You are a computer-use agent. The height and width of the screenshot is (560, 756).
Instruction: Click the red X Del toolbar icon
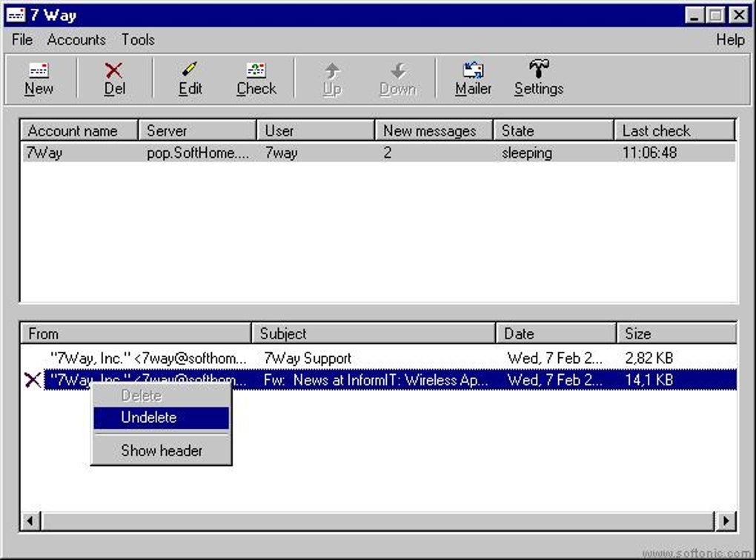114,70
